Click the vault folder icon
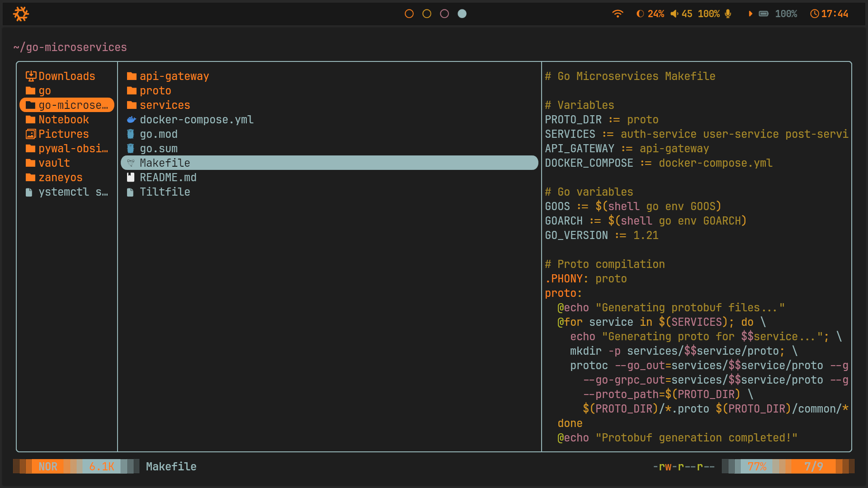This screenshot has width=868, height=488. click(x=30, y=163)
